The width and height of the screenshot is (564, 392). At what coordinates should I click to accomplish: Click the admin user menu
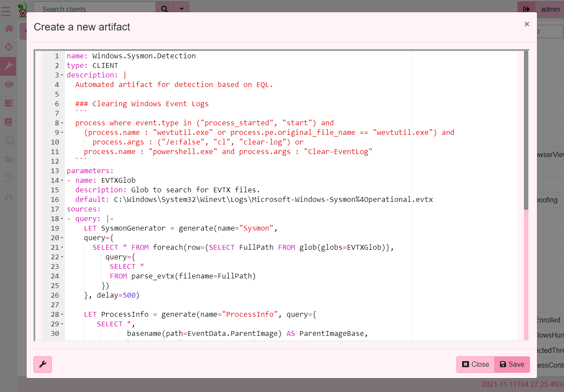(550, 9)
